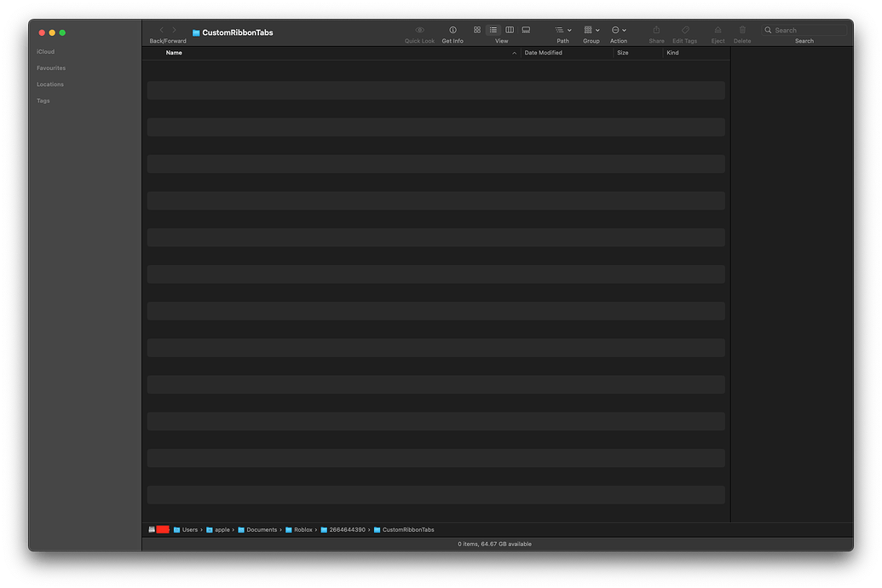
Task: Click the green full-screen window button
Action: (62, 32)
